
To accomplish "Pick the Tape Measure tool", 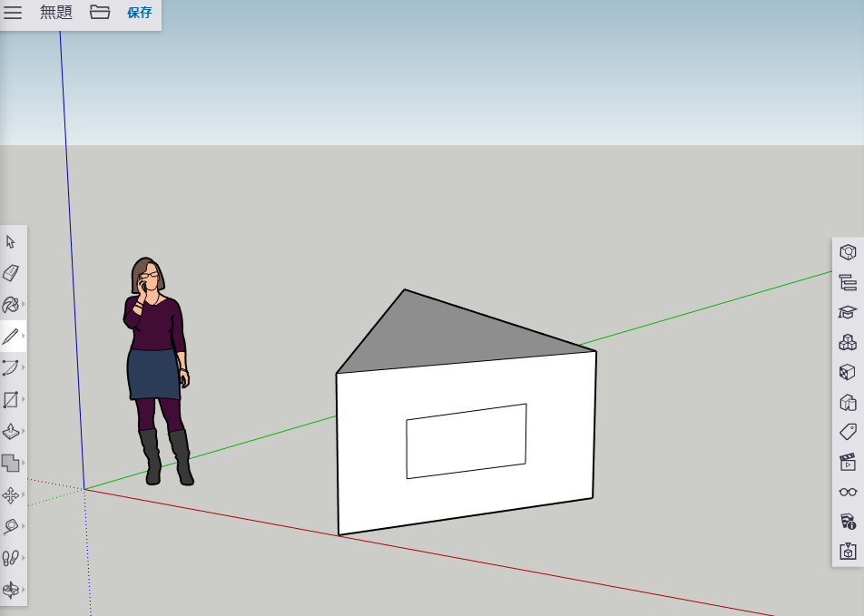I will 11,527.
